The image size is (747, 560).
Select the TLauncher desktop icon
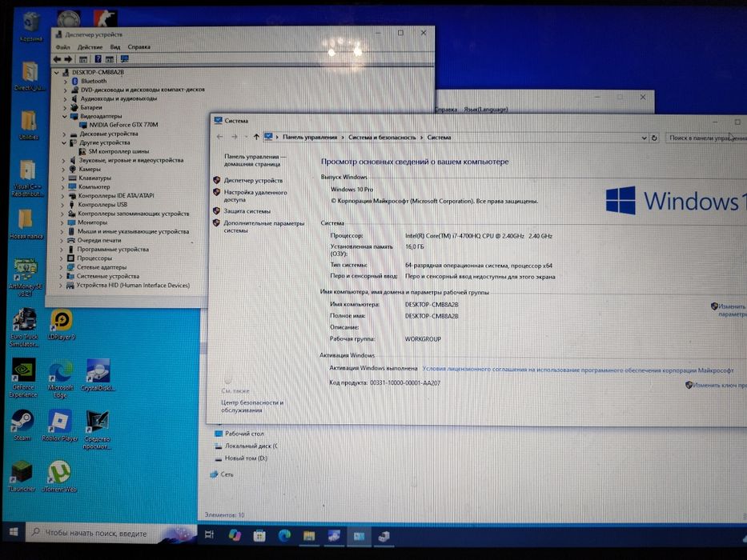tap(22, 476)
